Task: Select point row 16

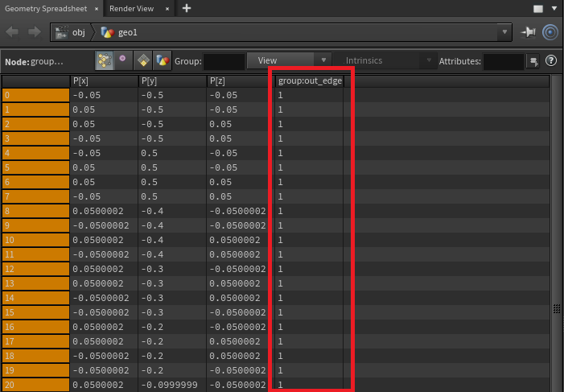Action: click(x=35, y=328)
